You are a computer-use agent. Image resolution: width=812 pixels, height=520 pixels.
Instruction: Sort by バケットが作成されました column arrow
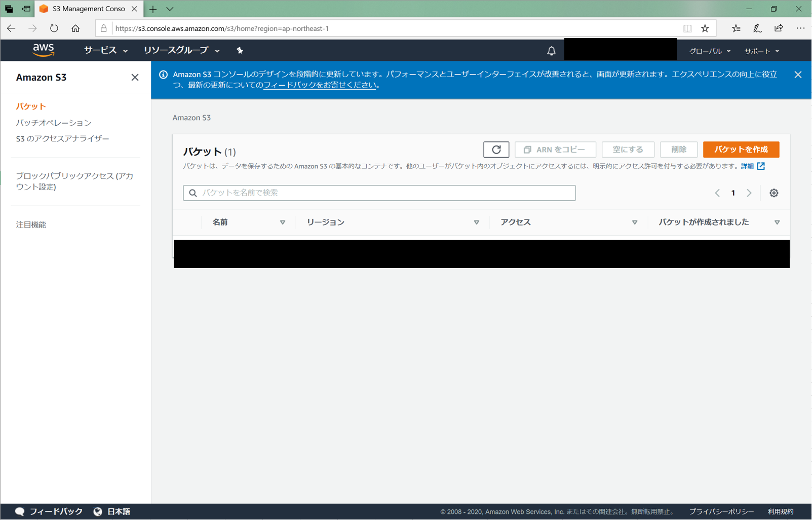pos(777,222)
